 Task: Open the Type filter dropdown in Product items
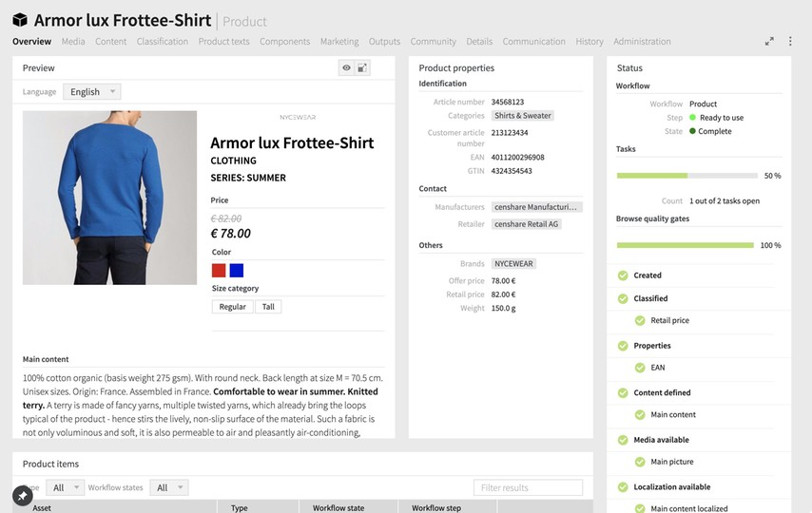click(66, 487)
